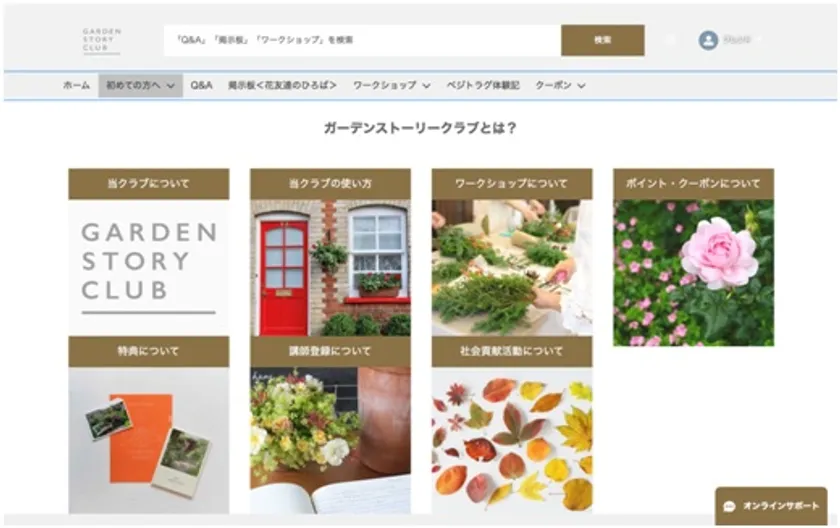Click the 講師登録について heading
This screenshot has width=840, height=528.
[x=331, y=351]
